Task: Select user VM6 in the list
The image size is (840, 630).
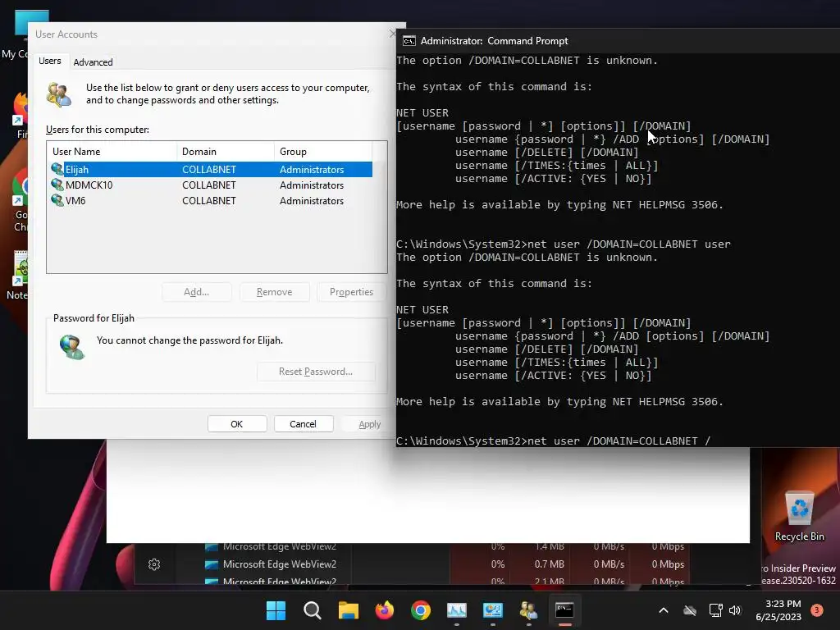Action: click(211, 200)
